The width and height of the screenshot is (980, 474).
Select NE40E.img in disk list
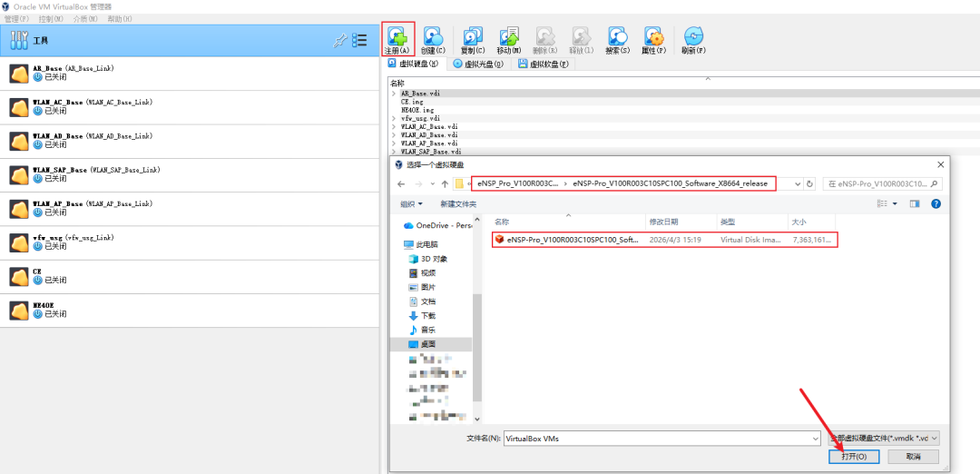click(417, 110)
